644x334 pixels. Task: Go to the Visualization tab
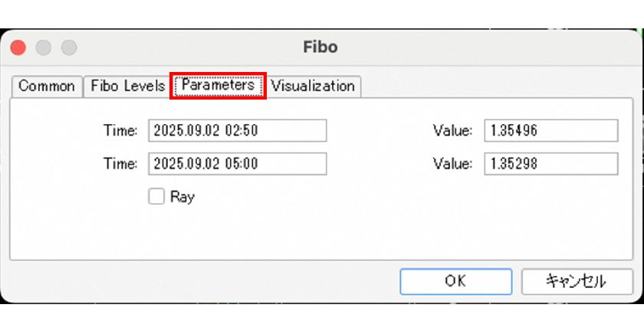point(313,87)
